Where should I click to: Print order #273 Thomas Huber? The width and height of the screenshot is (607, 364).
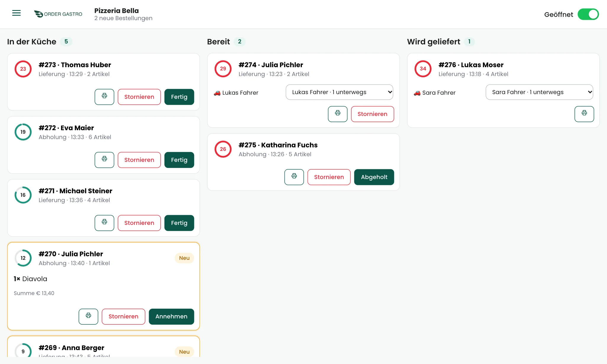tap(104, 97)
